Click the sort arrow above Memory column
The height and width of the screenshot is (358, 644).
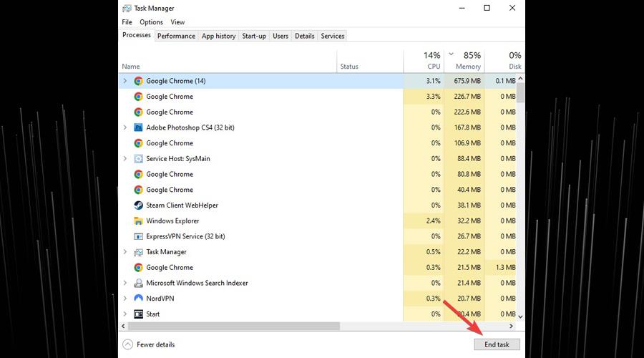point(451,54)
